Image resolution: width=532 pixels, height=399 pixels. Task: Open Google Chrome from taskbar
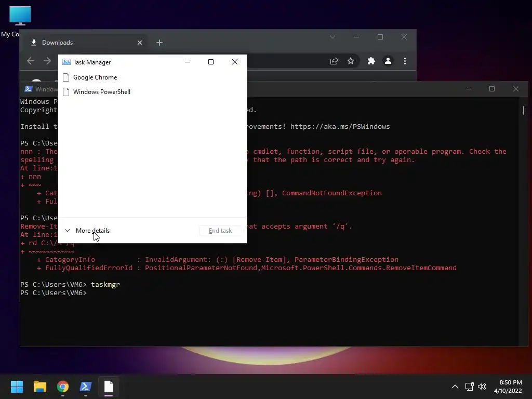coord(63,387)
